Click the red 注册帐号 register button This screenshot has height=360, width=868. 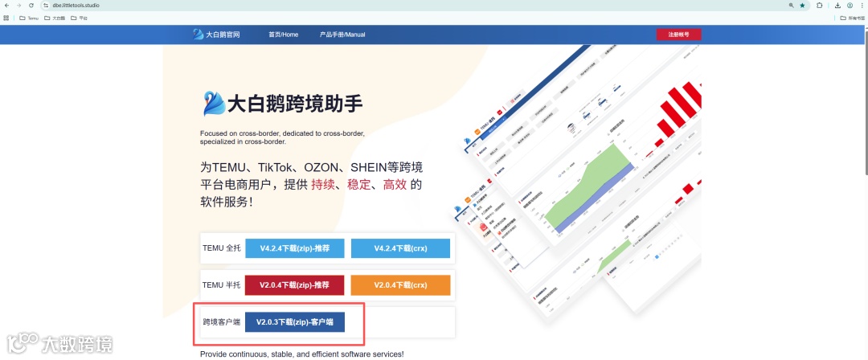678,35
